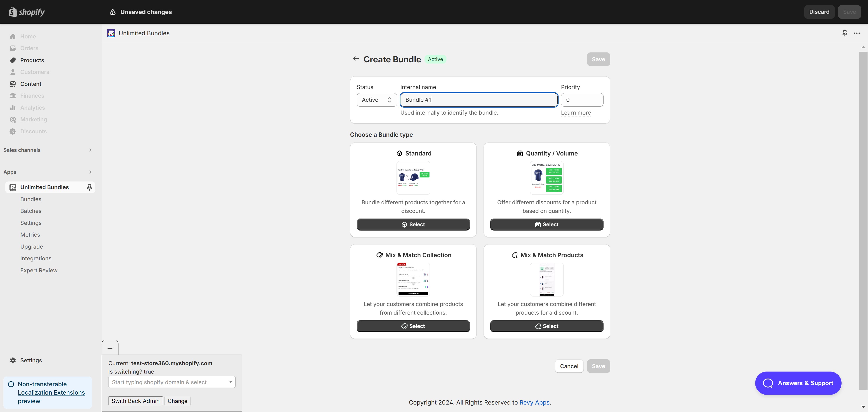This screenshot has width=868, height=412.
Task: Unpin Unlimited Bundles in the sidebar
Action: click(89, 187)
